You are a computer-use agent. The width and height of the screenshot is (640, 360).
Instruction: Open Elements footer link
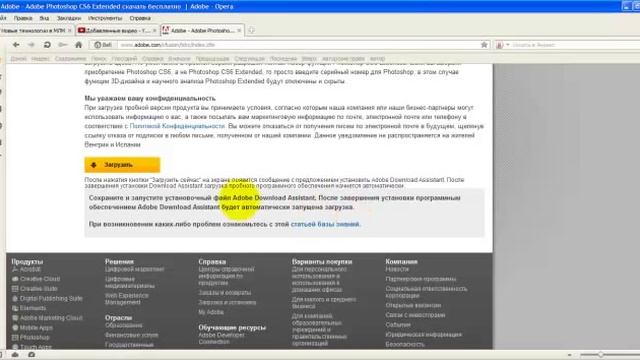coord(33,308)
